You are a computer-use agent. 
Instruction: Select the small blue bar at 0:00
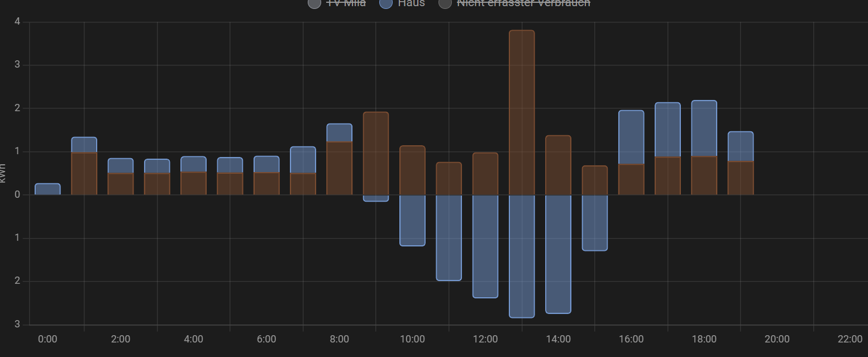point(47,189)
